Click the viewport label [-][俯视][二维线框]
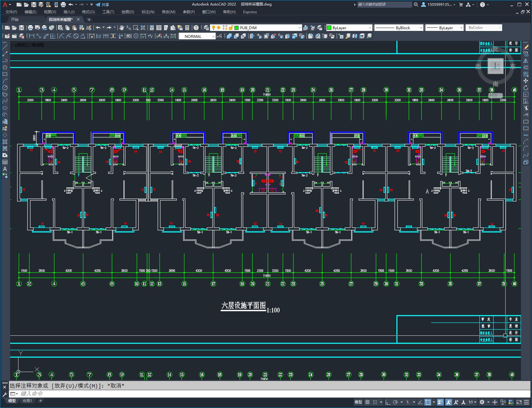The height and width of the screenshot is (408, 532). [x=28, y=45]
